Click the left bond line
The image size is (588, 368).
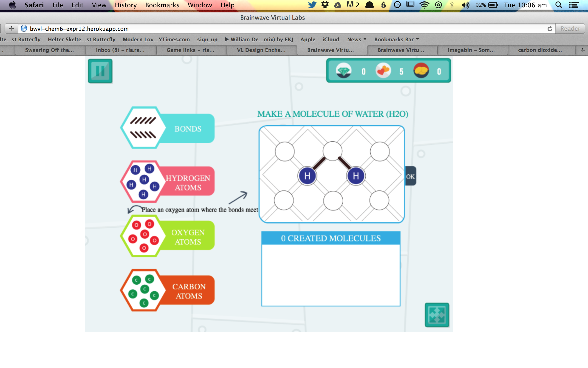319,163
